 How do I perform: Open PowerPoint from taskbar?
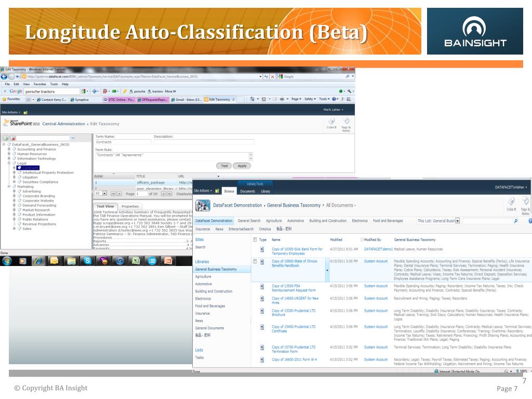168,261
